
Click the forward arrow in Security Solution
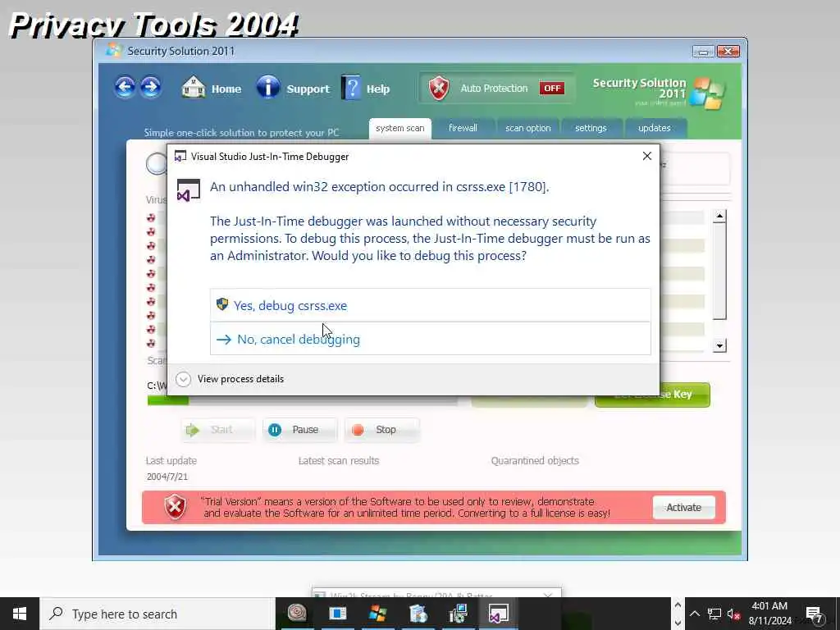[x=151, y=87]
